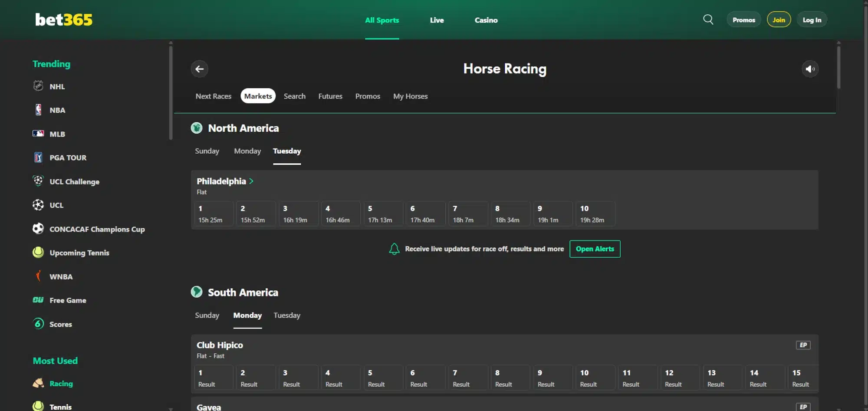This screenshot has width=868, height=411.
Task: View Club Hipico race 1 Result
Action: [214, 378]
